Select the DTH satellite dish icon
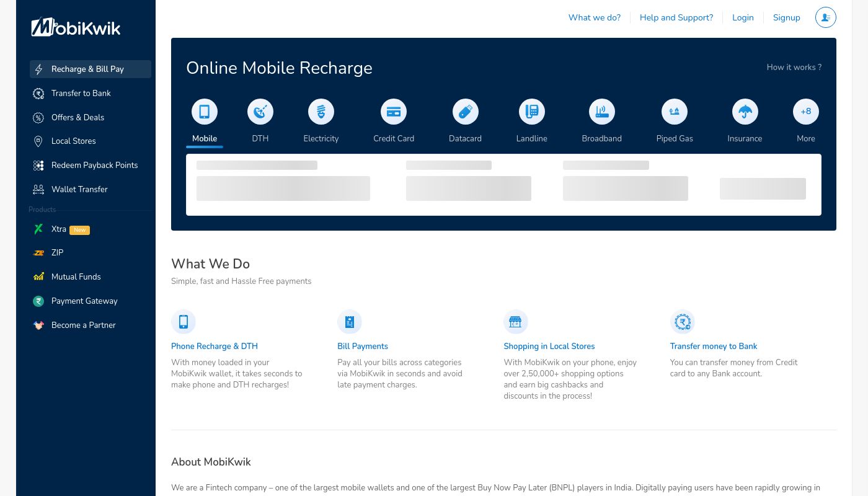Viewport: 868px width, 496px height. (x=260, y=112)
